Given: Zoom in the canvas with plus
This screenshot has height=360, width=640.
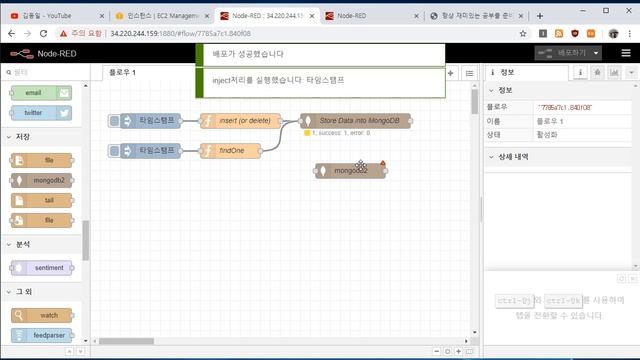Looking at the screenshot, I should 458,351.
